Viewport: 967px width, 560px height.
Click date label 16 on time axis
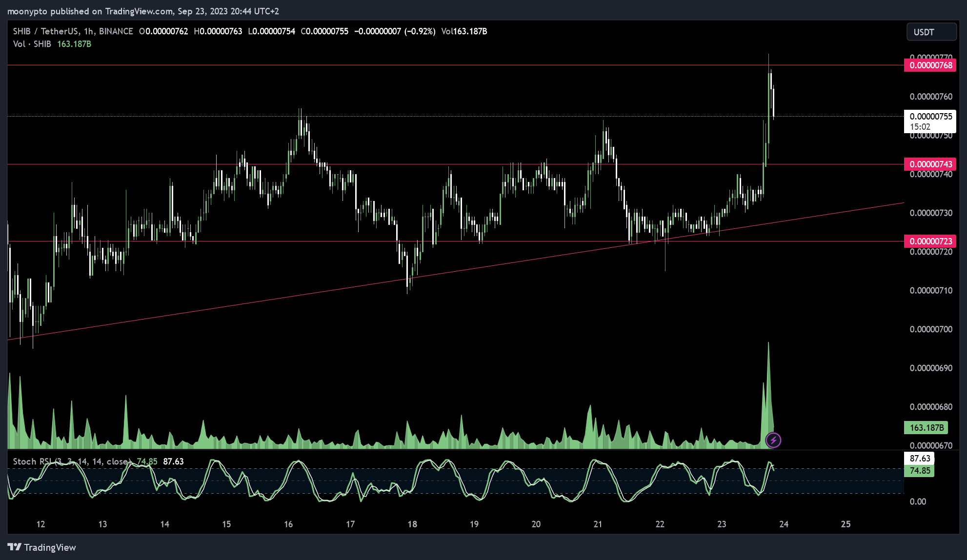pos(288,524)
